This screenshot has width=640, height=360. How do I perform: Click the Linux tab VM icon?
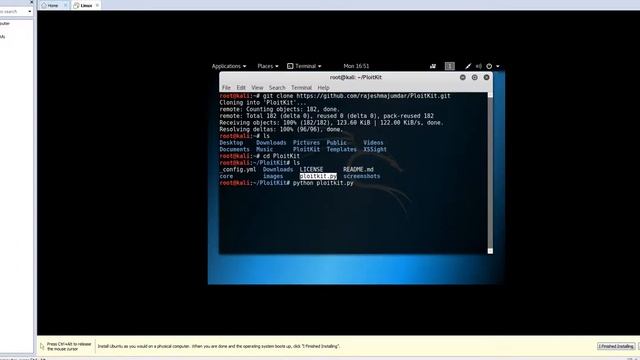(76, 5)
